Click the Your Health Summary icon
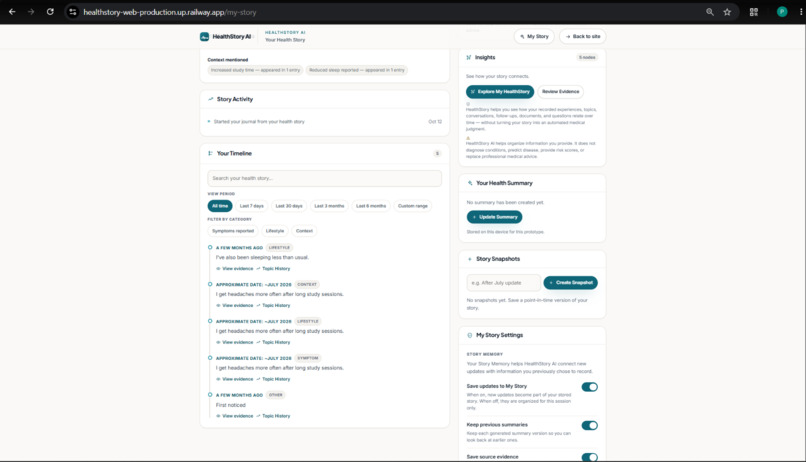Image resolution: width=806 pixels, height=462 pixels. 470,183
